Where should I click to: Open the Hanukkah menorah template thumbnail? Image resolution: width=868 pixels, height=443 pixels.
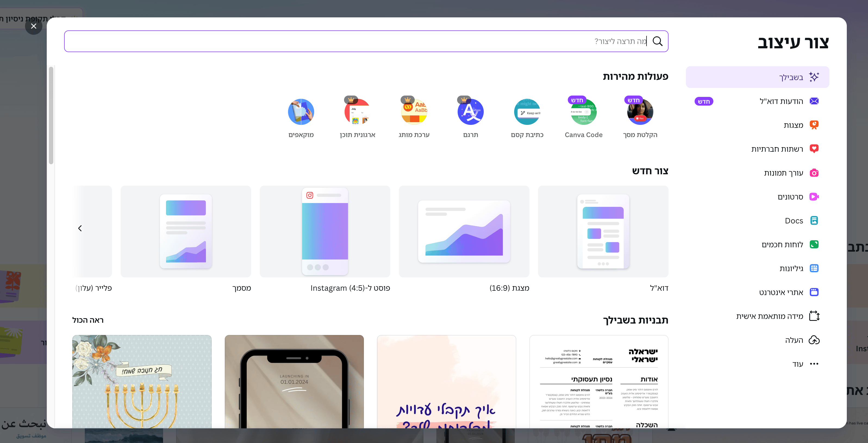142,381
